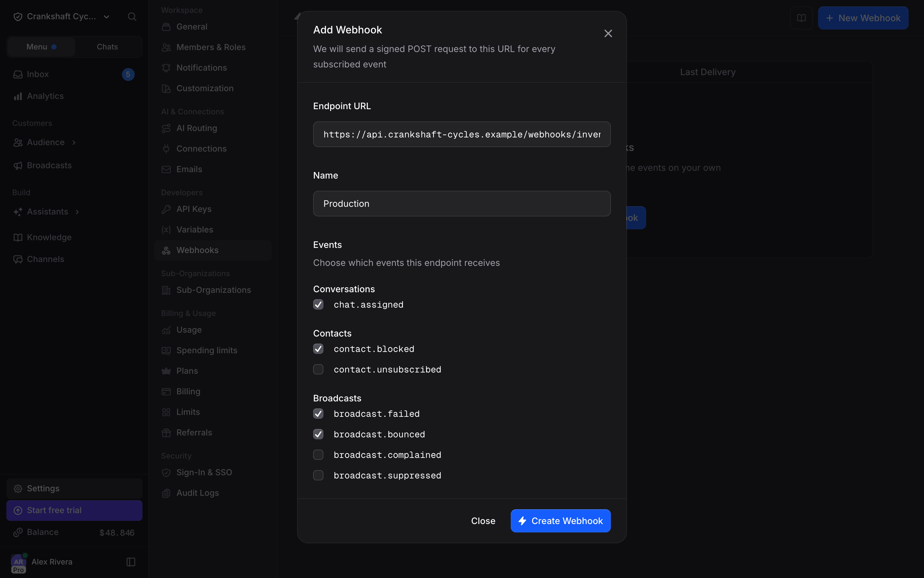
Task: Click the Broadcasts megaphone icon
Action: [18, 165]
